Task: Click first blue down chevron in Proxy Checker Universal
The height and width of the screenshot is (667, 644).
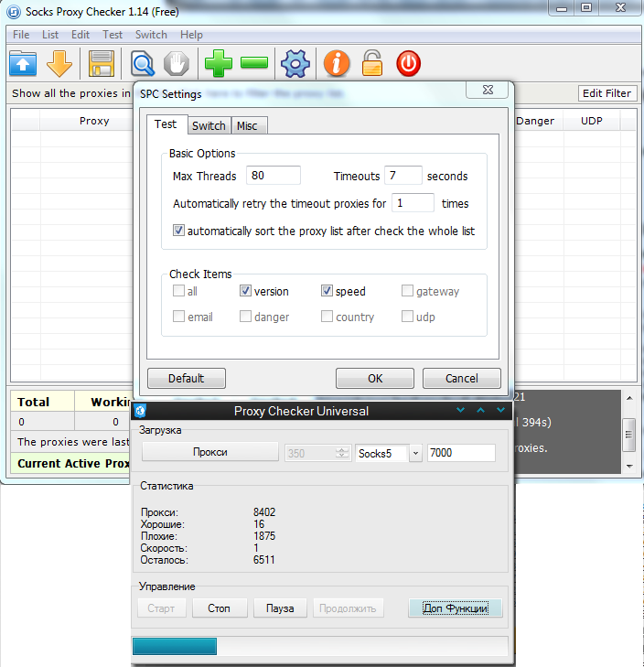Action: point(460,410)
